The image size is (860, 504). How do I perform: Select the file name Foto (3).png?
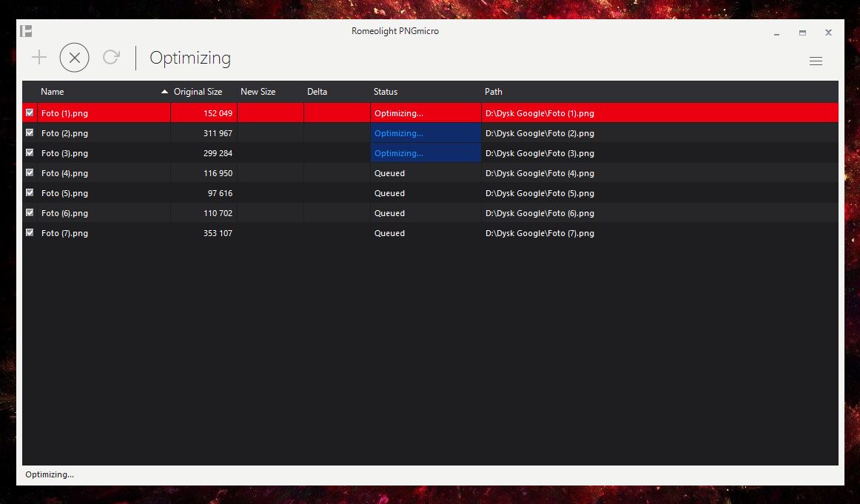coord(64,153)
